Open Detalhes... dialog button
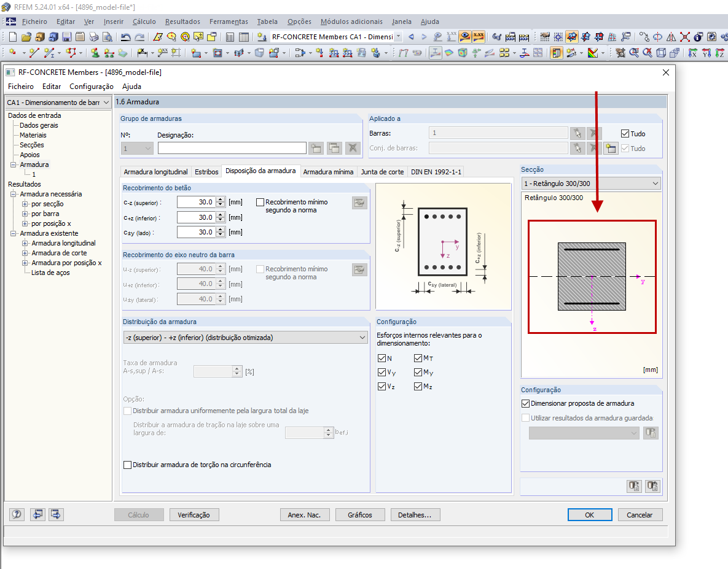Screen dimensions: 728x569 click(x=415, y=515)
